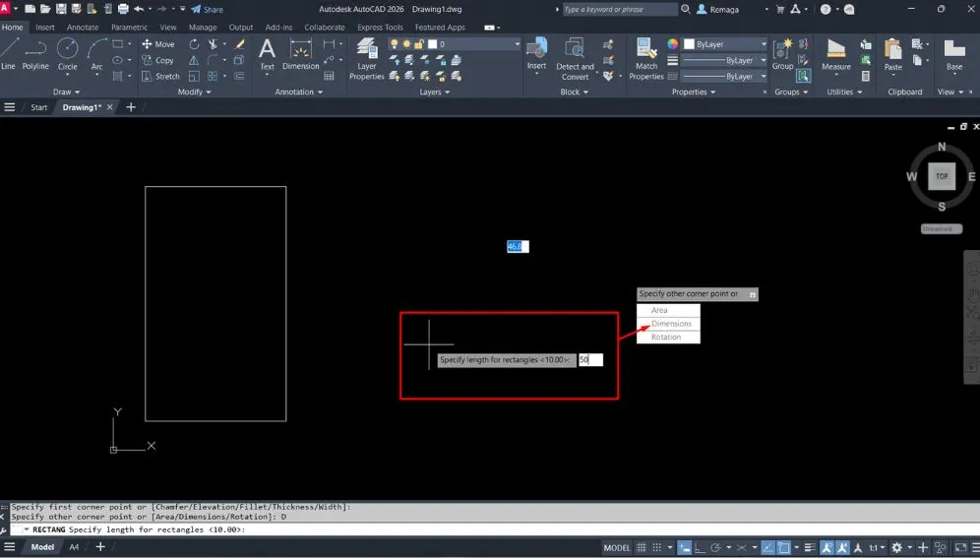The height and width of the screenshot is (558, 980).
Task: Choose Dimensions from the options list
Action: tap(671, 324)
